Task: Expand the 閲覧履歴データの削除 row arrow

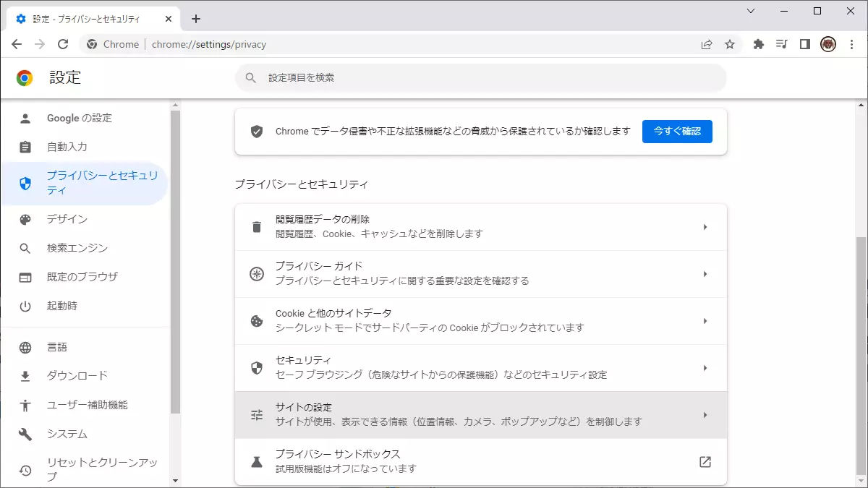Action: click(x=705, y=227)
